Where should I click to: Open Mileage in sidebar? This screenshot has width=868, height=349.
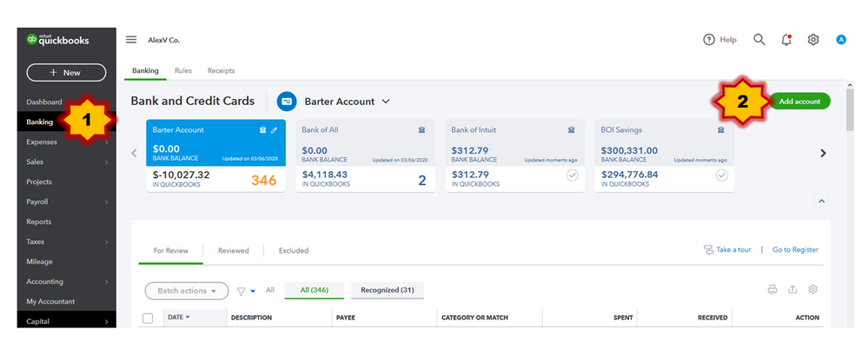(39, 261)
